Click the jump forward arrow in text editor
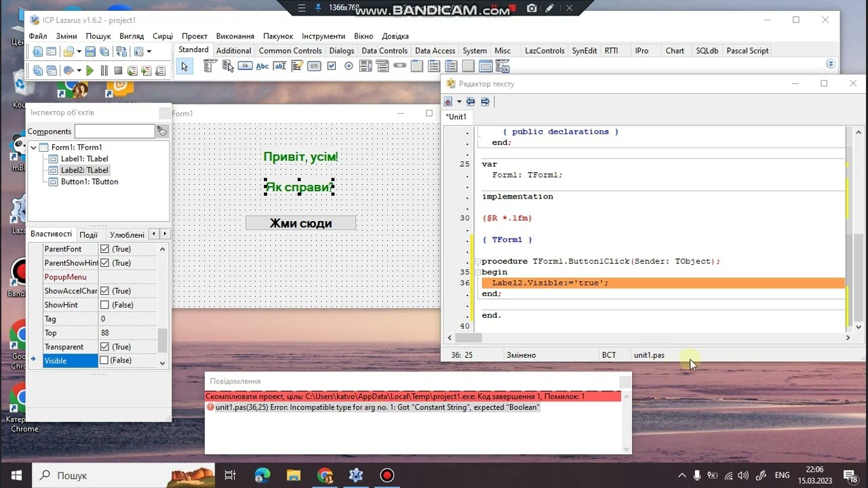The width and height of the screenshot is (868, 488). [486, 102]
